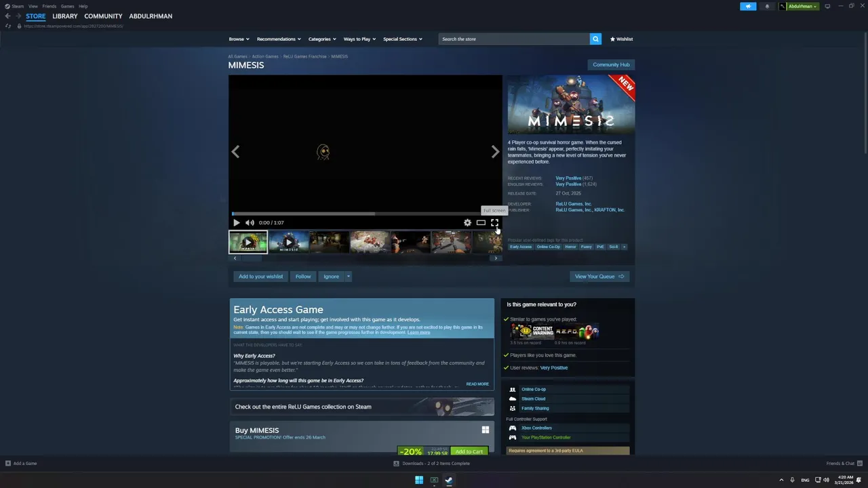
Task: Open the ABDULRHMAN profile tab
Action: coord(151,16)
